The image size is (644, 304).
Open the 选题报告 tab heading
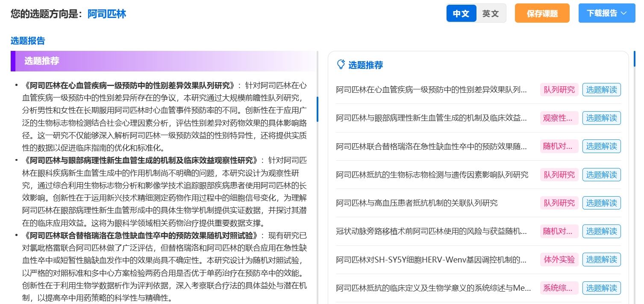click(x=28, y=41)
